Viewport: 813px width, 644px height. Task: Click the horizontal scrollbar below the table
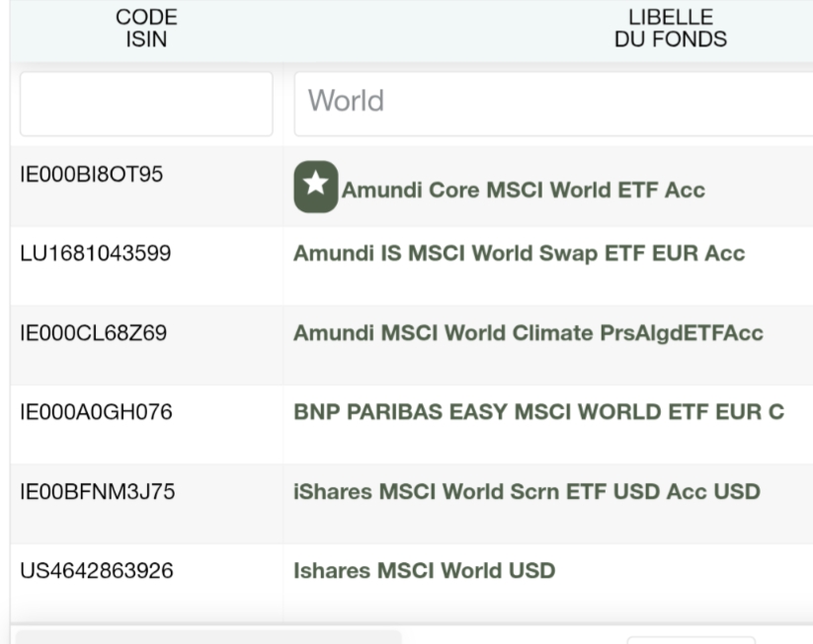(x=208, y=637)
